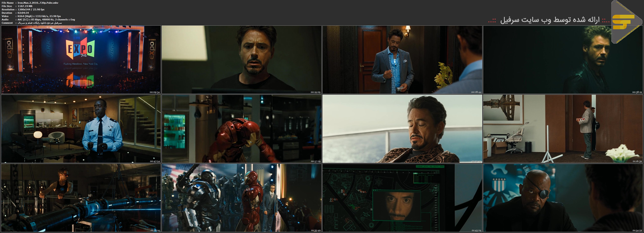The height and width of the screenshot is (233, 644).
Task: Select thumbnail of officer in blue uniform
Action: [81, 129]
